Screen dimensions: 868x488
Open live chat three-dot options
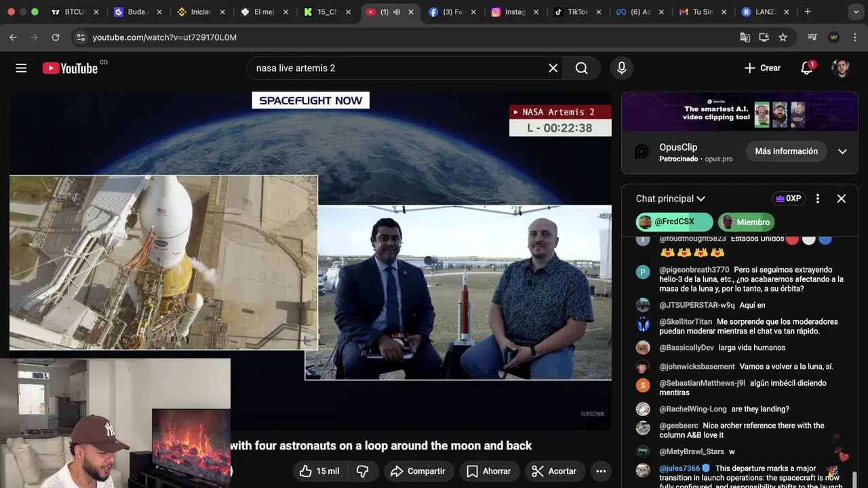coord(818,199)
